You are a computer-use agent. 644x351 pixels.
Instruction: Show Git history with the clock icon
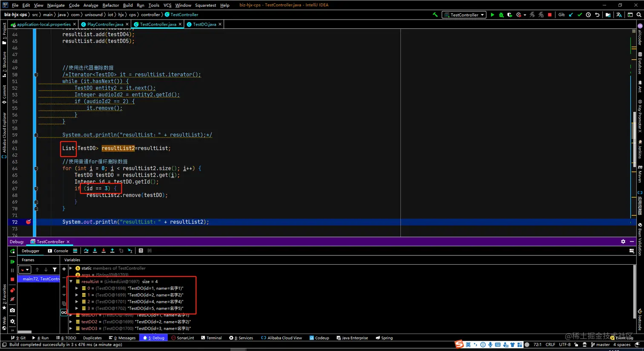click(588, 15)
